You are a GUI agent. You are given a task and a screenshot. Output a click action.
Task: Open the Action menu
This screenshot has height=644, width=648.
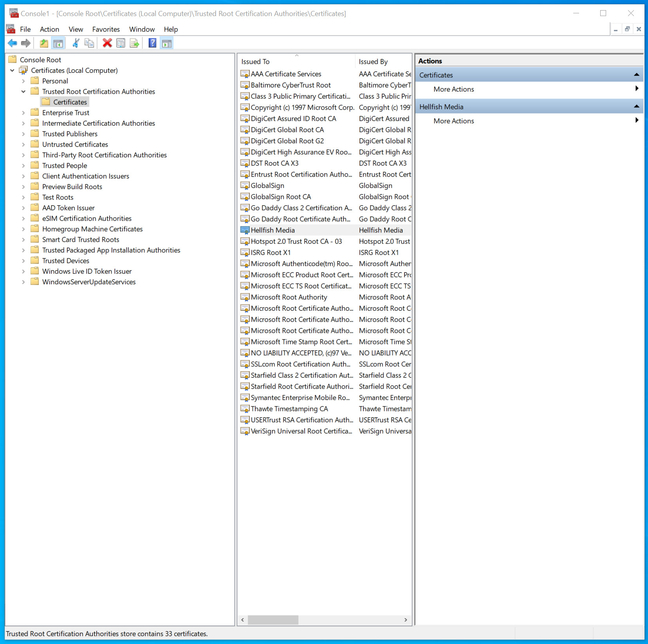coord(49,29)
